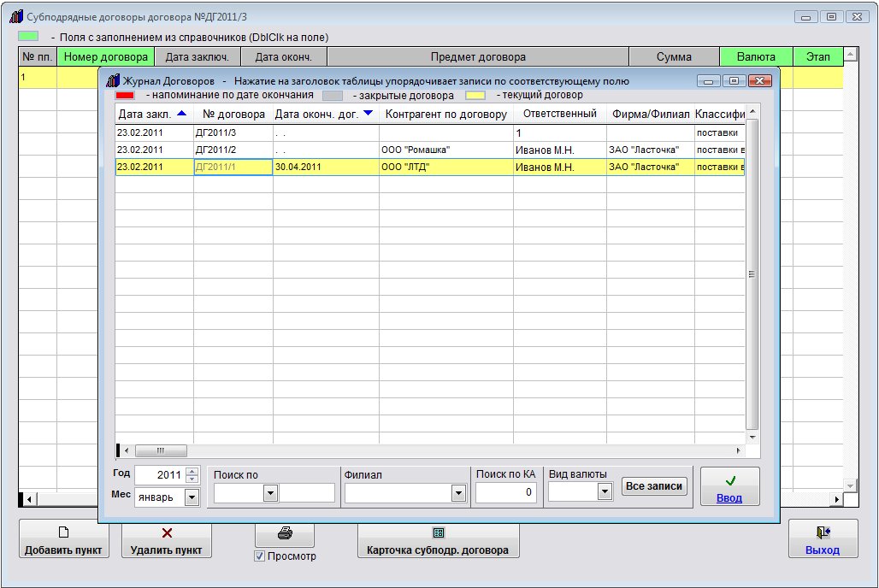Expand the Поиск по field dropdown
The width and height of the screenshot is (879, 588).
[x=270, y=493]
